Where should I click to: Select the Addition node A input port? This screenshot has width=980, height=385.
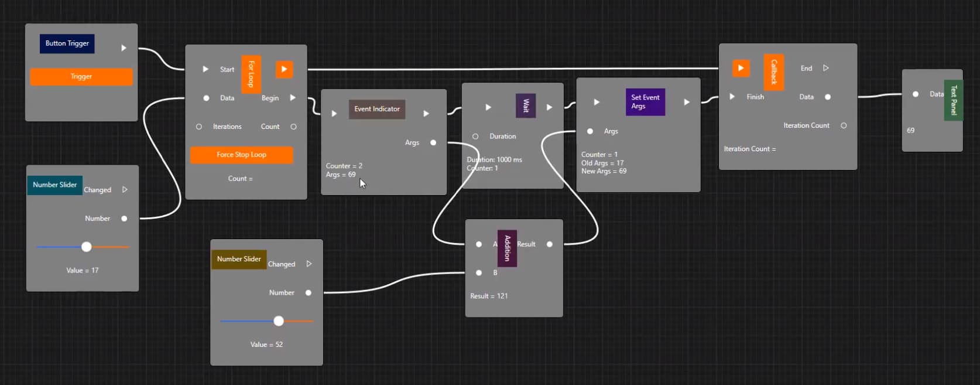479,244
